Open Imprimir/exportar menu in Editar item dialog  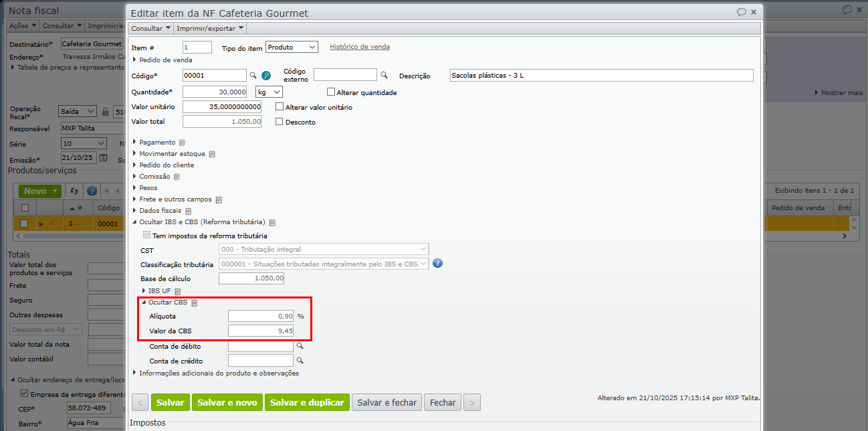(x=210, y=28)
